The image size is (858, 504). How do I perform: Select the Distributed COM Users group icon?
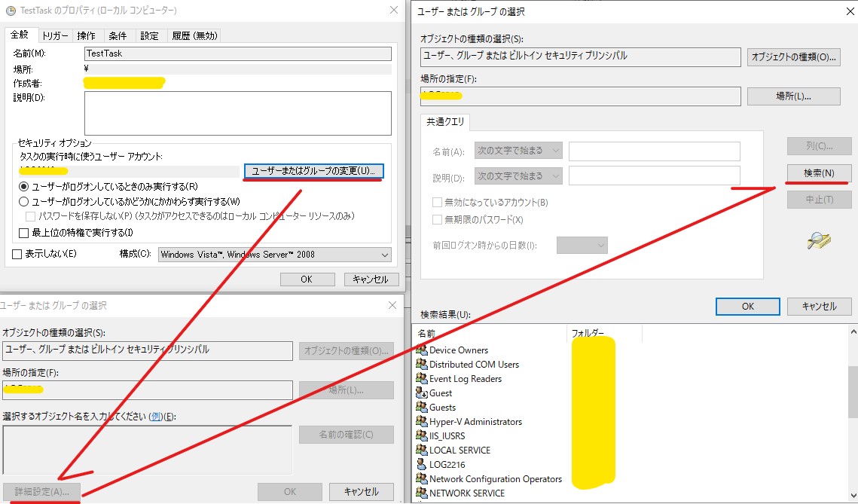coord(421,363)
